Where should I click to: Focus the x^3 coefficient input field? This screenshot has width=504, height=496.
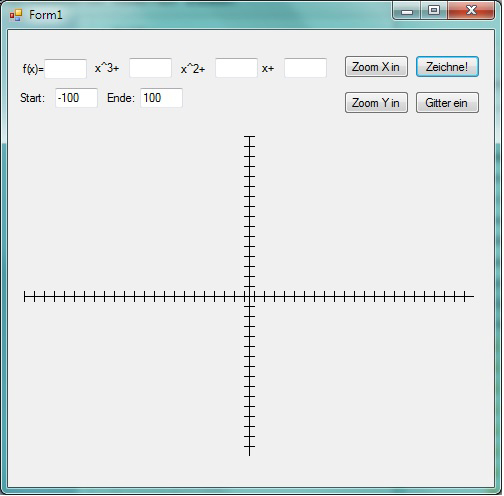pyautogui.click(x=66, y=69)
